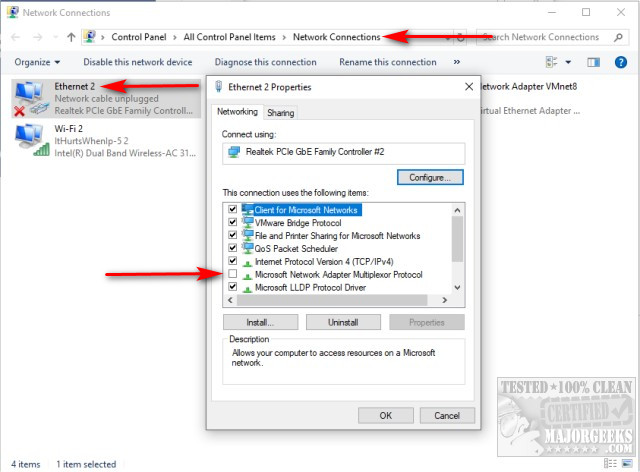
Task: Click the down arrow of the items list scrollbar
Action: point(458,287)
